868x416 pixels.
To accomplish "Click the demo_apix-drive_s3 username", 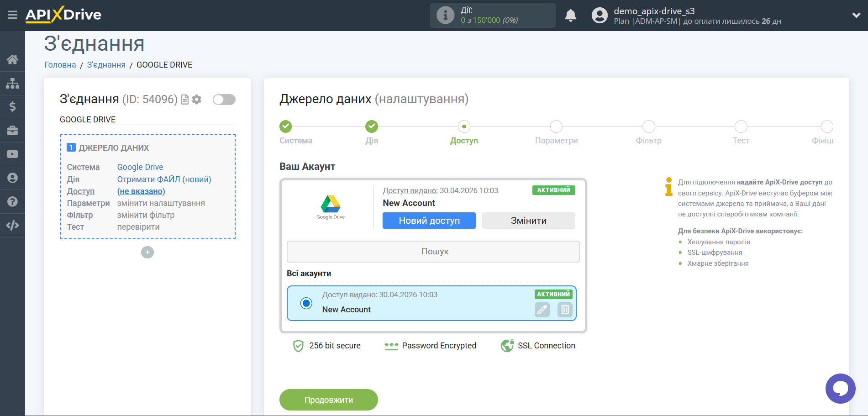I will tap(654, 11).
